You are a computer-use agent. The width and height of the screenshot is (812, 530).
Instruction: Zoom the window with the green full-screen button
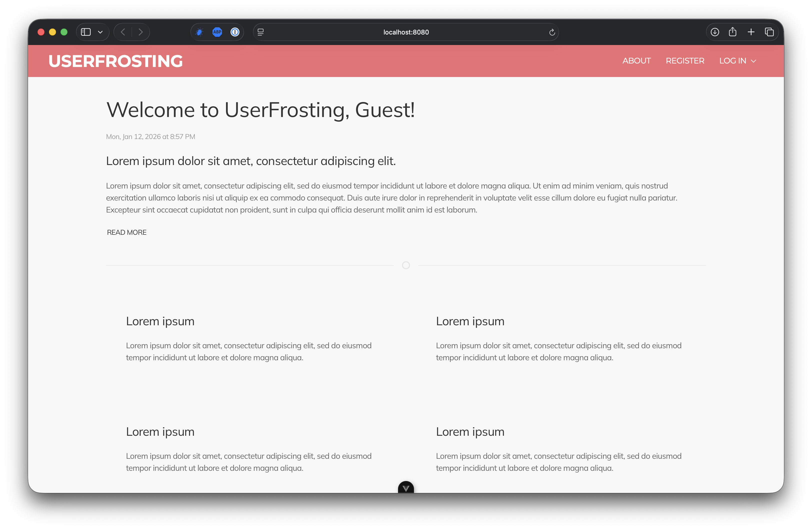64,32
